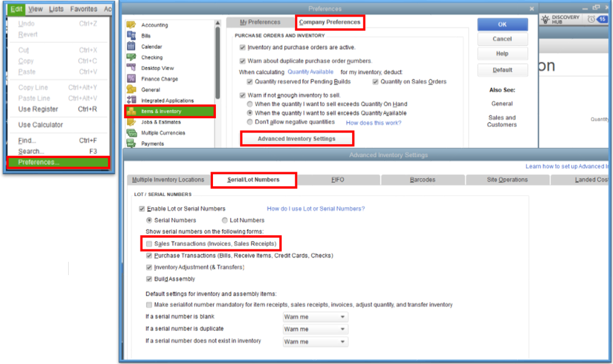Viewport: 613px width, 364px height.
Task: Toggle the Build Assembly checkbox
Action: [149, 279]
